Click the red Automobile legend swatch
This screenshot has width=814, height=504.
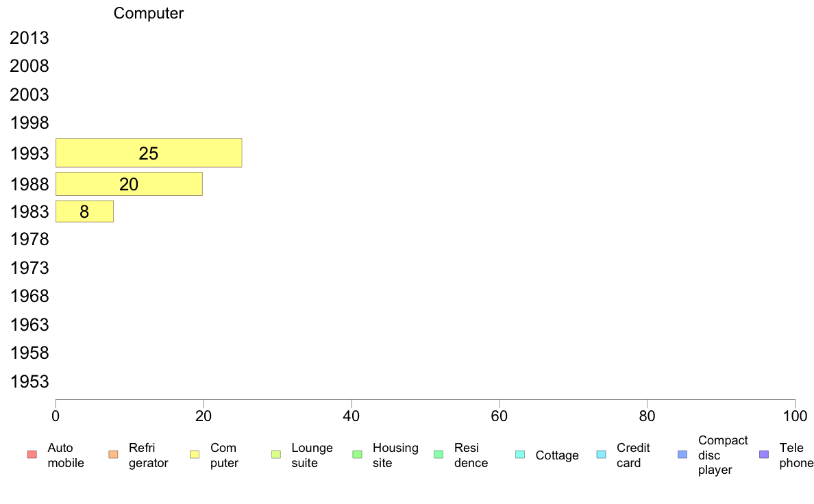click(x=32, y=455)
